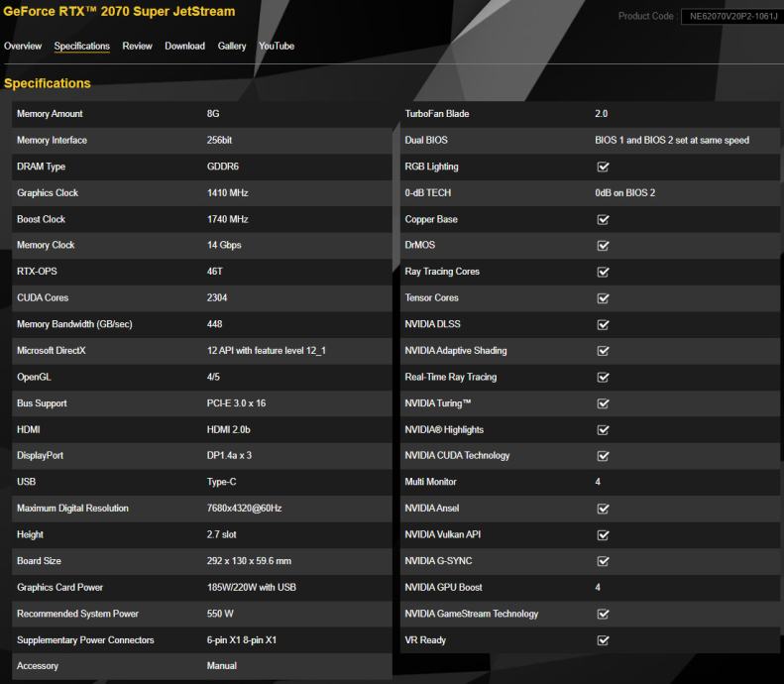The height and width of the screenshot is (684, 784).
Task: Click the Tensor Cores checkmark
Action: 603,298
